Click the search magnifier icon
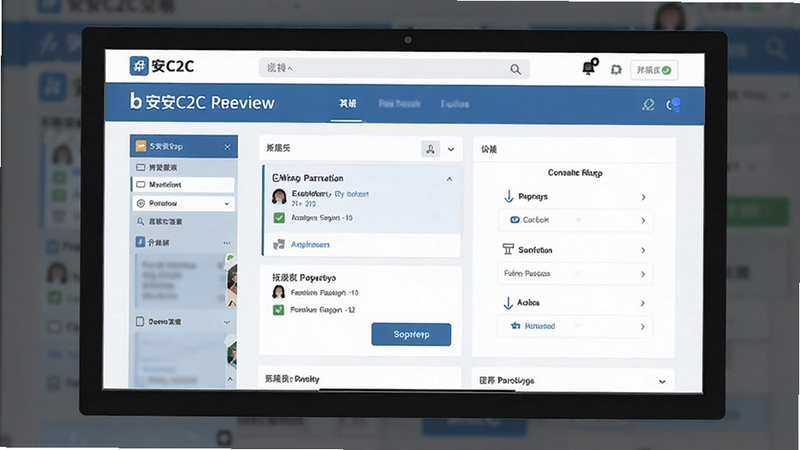800x450 pixels. [515, 69]
